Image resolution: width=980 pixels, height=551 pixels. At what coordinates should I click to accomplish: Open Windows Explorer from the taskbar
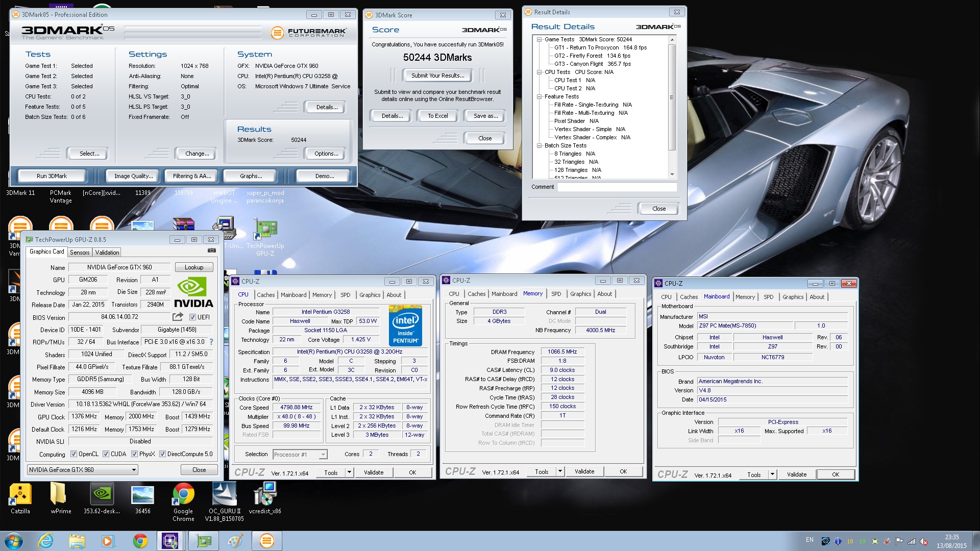(77, 541)
